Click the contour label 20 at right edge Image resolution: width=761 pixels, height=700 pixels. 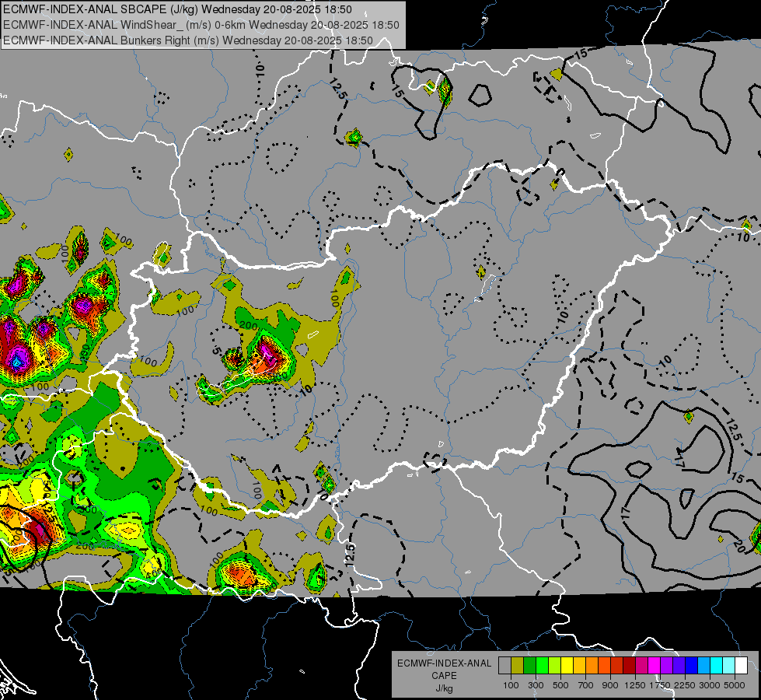[x=738, y=546]
